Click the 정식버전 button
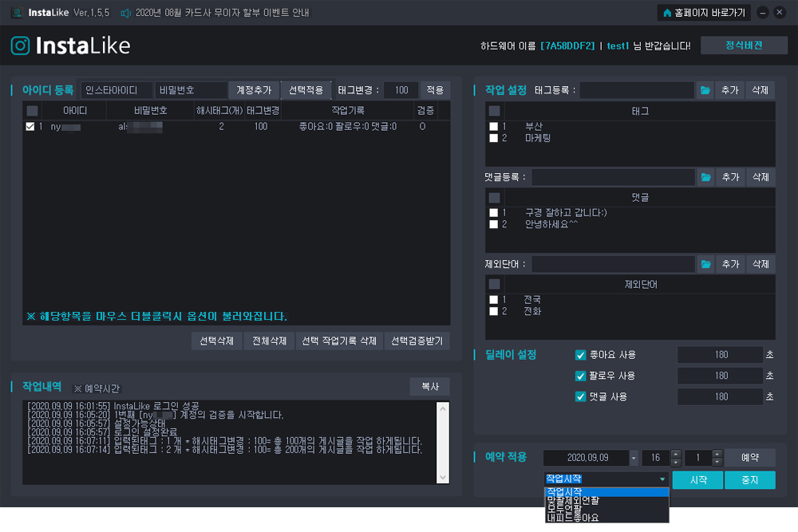The height and width of the screenshot is (532, 798). [x=744, y=45]
